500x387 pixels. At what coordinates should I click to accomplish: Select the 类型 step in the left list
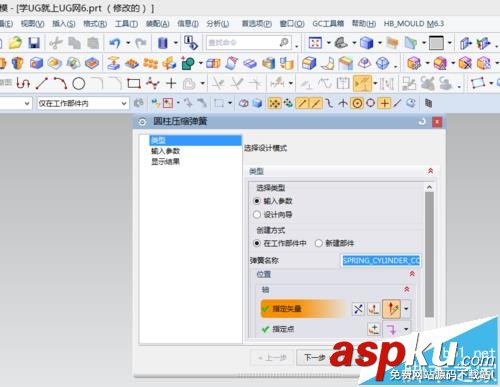pyautogui.click(x=195, y=140)
